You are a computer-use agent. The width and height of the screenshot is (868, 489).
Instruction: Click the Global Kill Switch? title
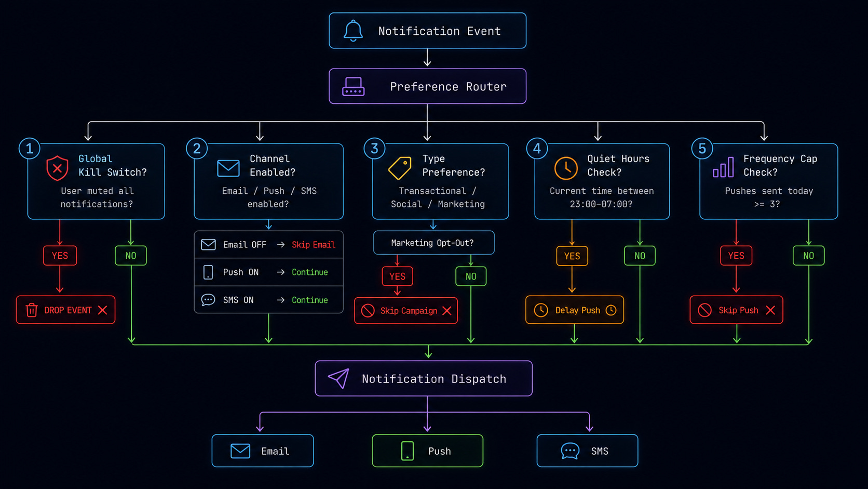[113, 165]
